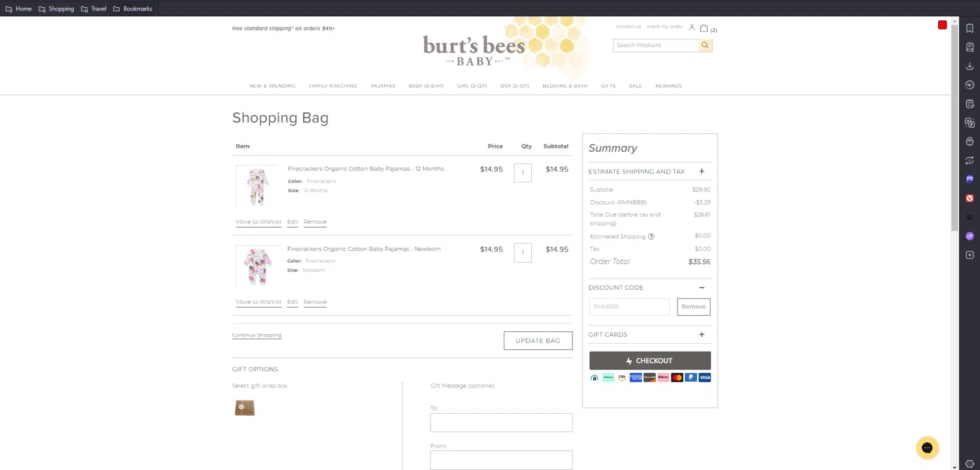Click the Affirm payment icon
Viewport: 980px width, 470px height.
pos(595,378)
